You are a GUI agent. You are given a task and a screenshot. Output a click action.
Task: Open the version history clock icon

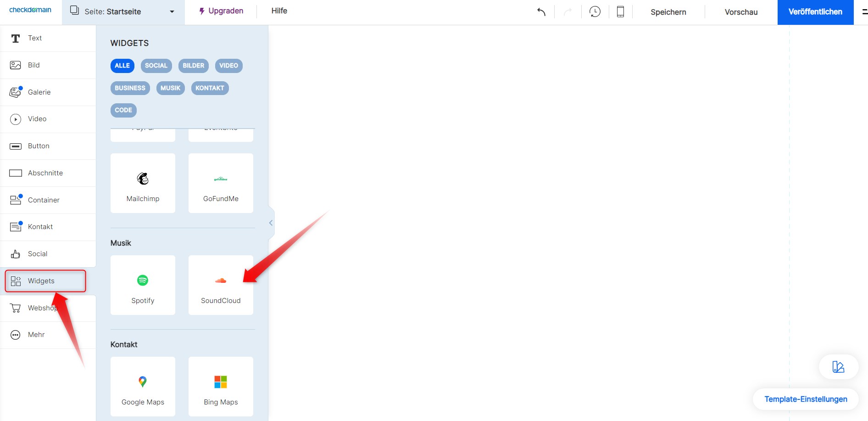coord(595,12)
